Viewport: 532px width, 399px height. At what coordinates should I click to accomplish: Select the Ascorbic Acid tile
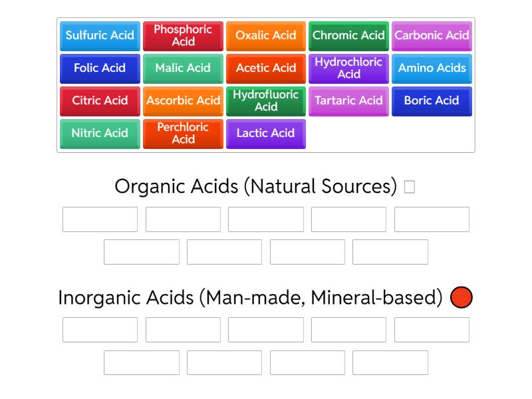pos(183,101)
